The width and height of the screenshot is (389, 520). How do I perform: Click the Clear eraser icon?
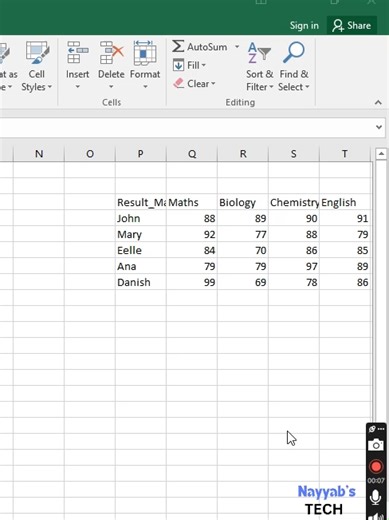pos(179,83)
